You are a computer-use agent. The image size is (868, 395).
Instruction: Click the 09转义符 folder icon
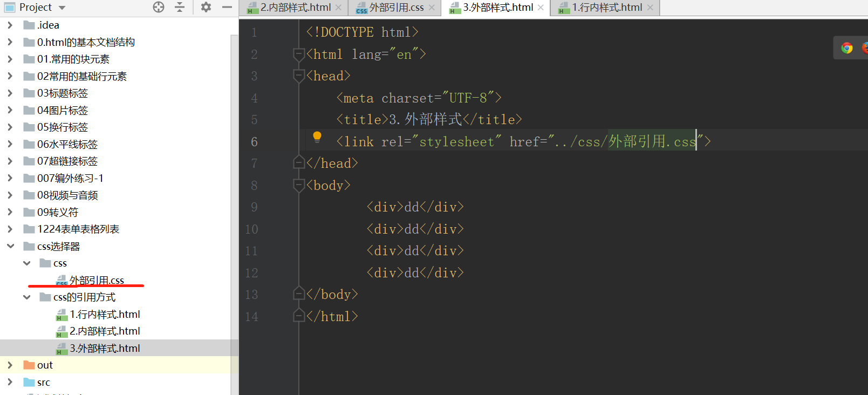point(29,212)
